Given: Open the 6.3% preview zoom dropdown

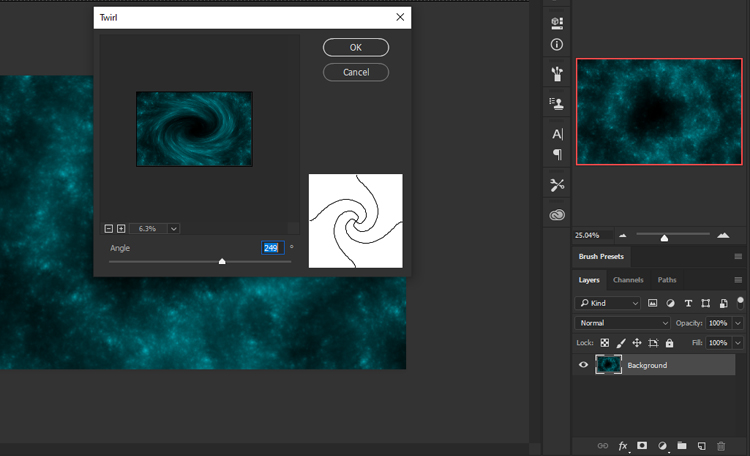Looking at the screenshot, I should tap(174, 229).
